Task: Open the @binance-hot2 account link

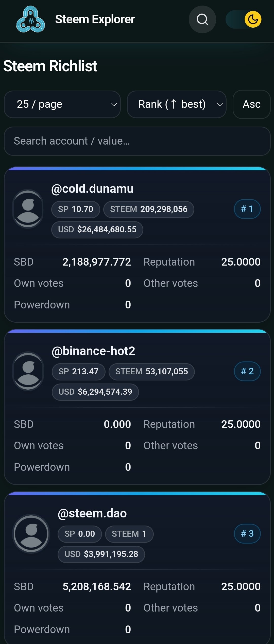Action: point(93,351)
